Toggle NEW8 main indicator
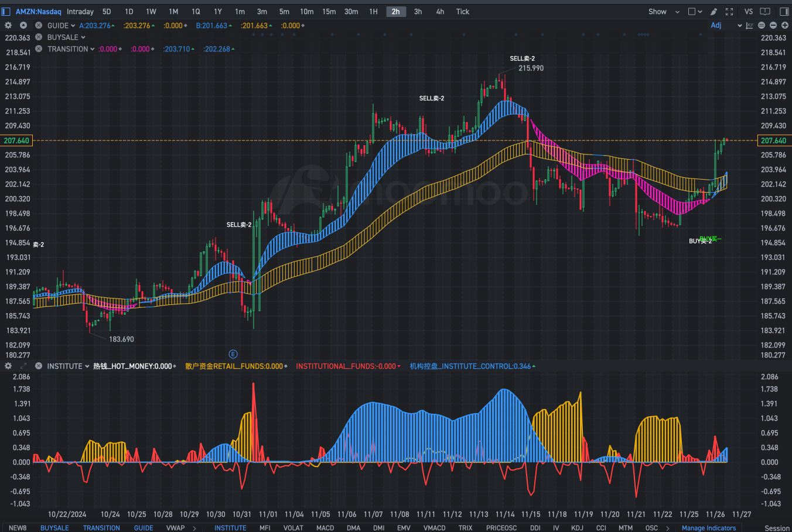 [18, 527]
